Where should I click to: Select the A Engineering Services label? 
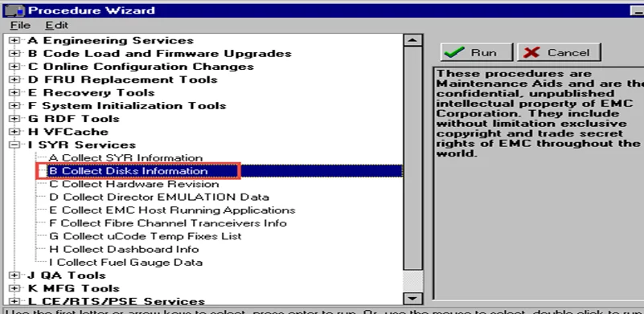(110, 40)
